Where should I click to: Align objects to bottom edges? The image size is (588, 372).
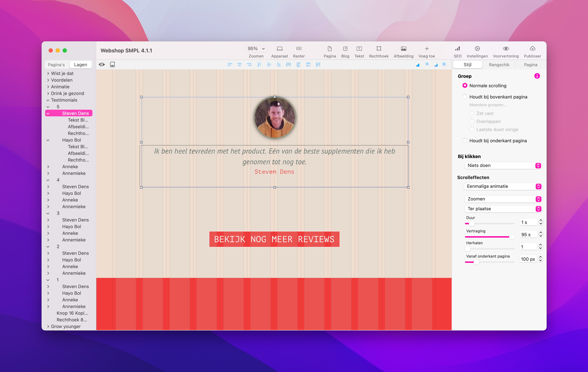[279, 64]
